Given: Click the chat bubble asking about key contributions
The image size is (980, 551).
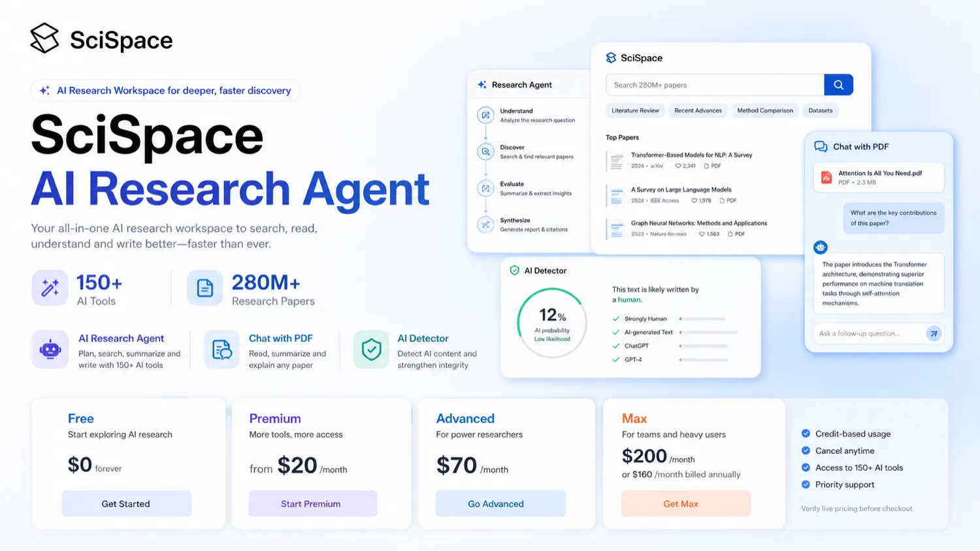Looking at the screenshot, I should click(894, 218).
